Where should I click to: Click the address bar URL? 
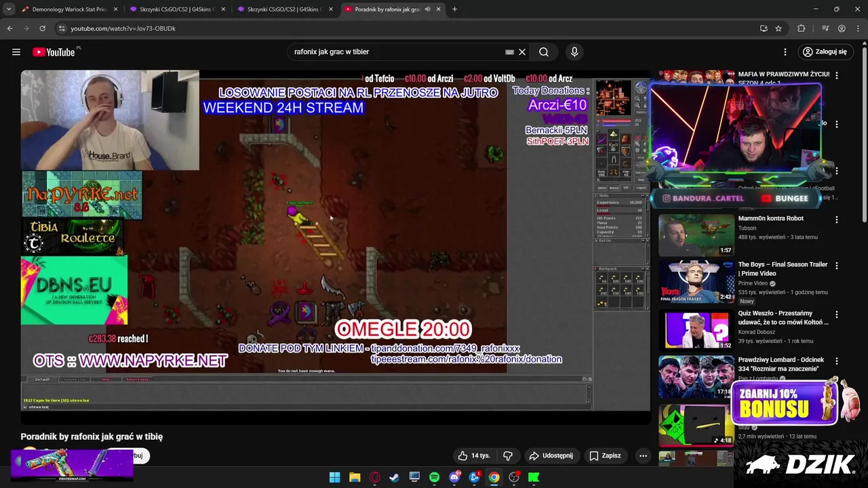123,28
